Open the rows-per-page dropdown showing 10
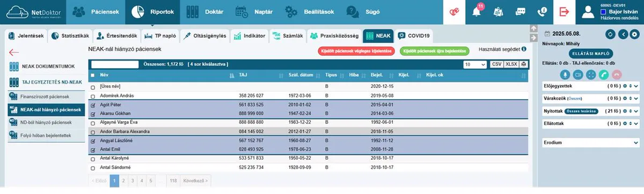This screenshot has height=194, width=644. coord(475,64)
